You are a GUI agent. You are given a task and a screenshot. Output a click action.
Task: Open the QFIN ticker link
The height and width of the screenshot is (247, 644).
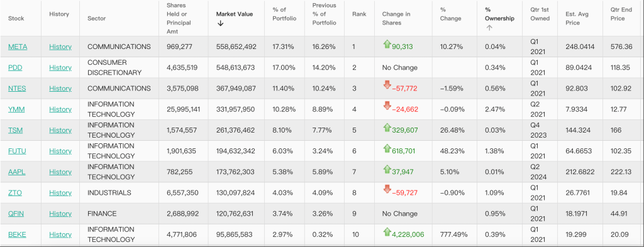(17, 214)
